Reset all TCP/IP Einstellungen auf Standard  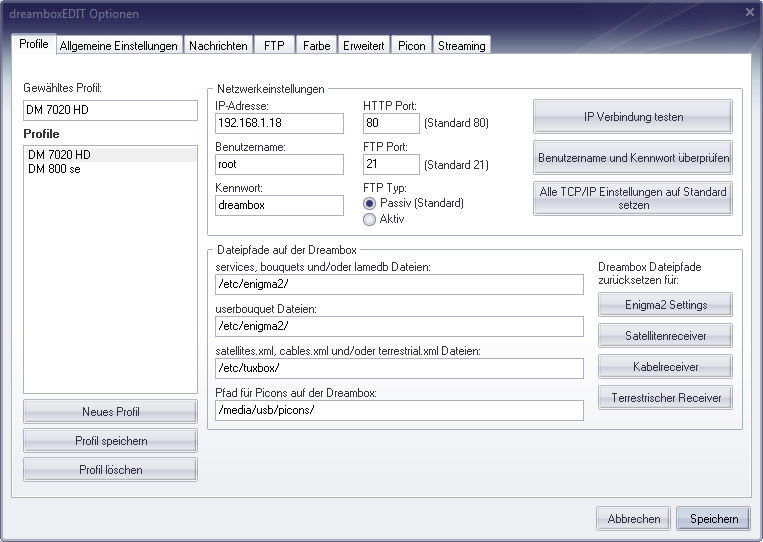[x=633, y=199]
